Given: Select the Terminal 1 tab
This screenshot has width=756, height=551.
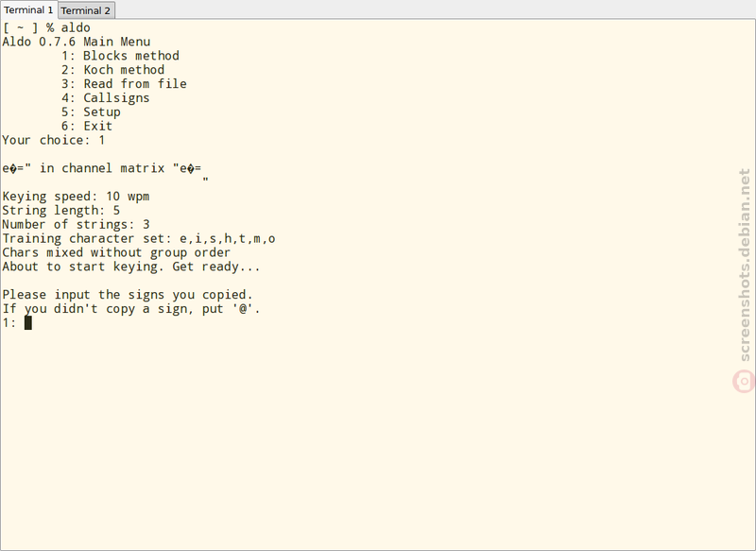Looking at the screenshot, I should pos(28,9).
